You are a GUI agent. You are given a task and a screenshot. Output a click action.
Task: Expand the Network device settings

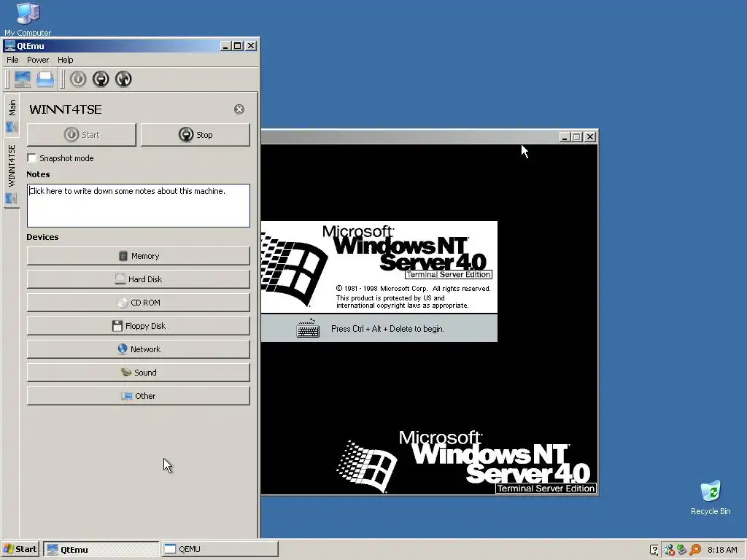[x=138, y=349]
